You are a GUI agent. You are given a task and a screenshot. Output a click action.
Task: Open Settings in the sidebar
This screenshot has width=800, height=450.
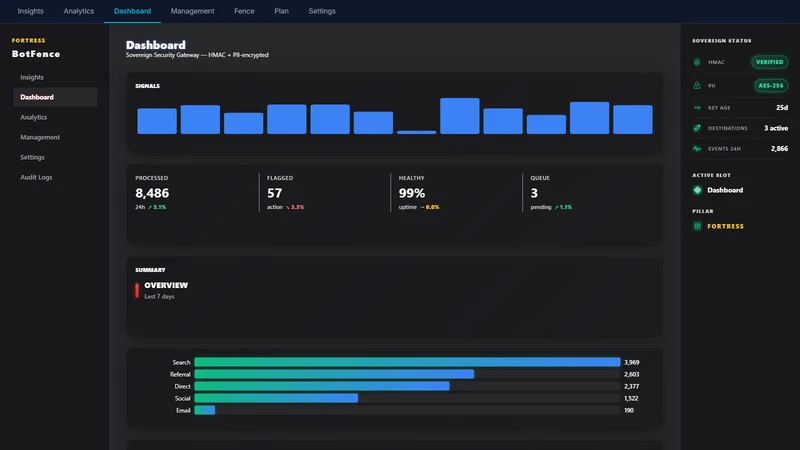(55, 157)
